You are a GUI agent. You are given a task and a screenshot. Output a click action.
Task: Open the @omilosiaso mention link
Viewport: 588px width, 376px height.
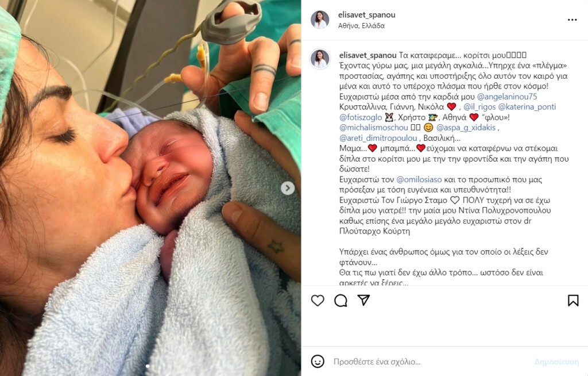419,179
